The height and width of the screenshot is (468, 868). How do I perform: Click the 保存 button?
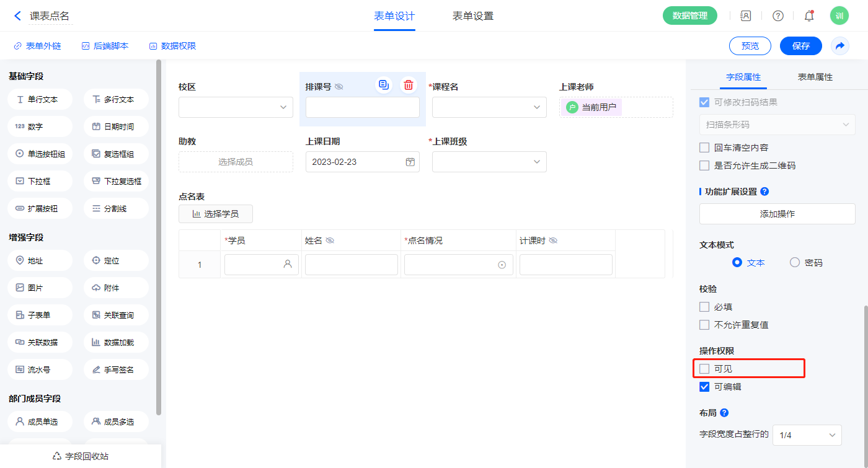(x=800, y=46)
